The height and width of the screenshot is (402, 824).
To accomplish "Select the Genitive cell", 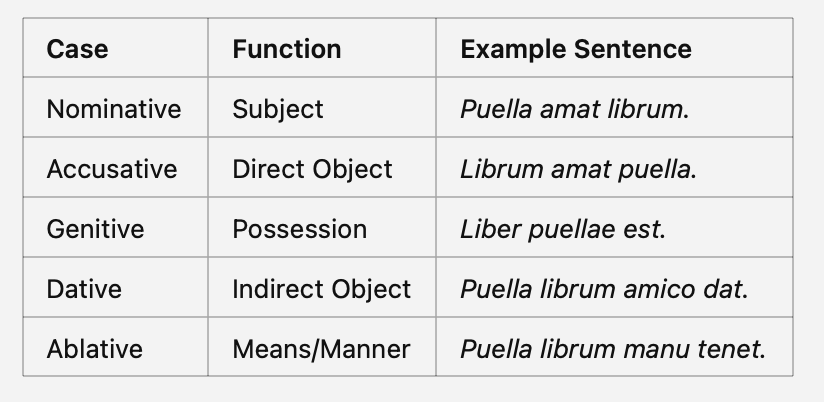I will (96, 228).
